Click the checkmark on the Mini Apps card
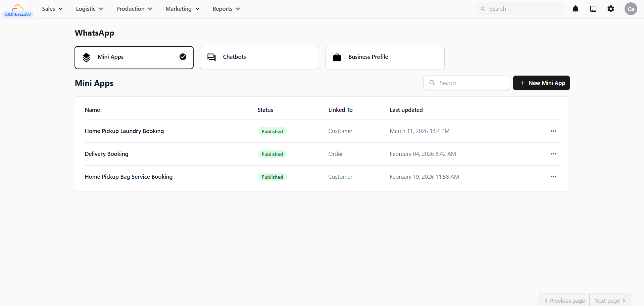Image resolution: width=644 pixels, height=306 pixels. (183, 57)
